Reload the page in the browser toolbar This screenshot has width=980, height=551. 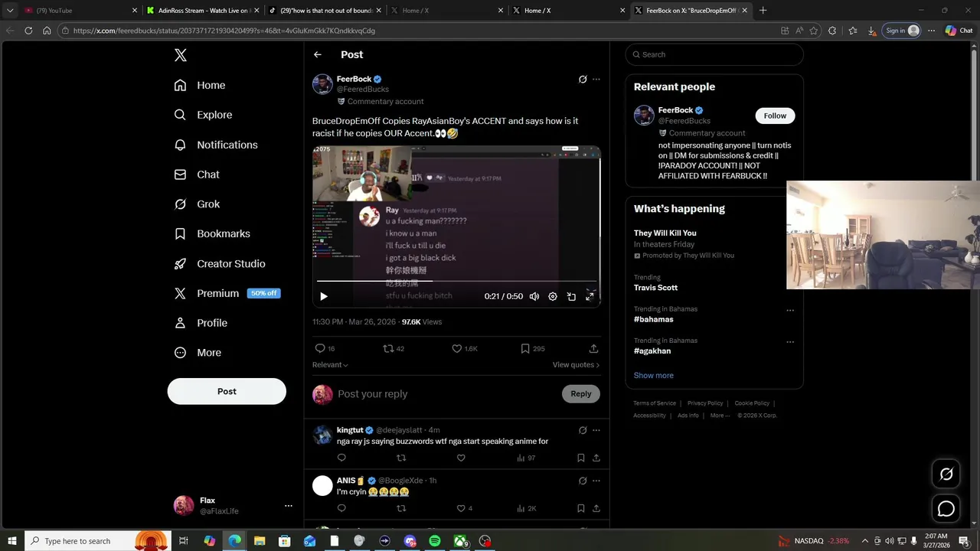point(28,31)
